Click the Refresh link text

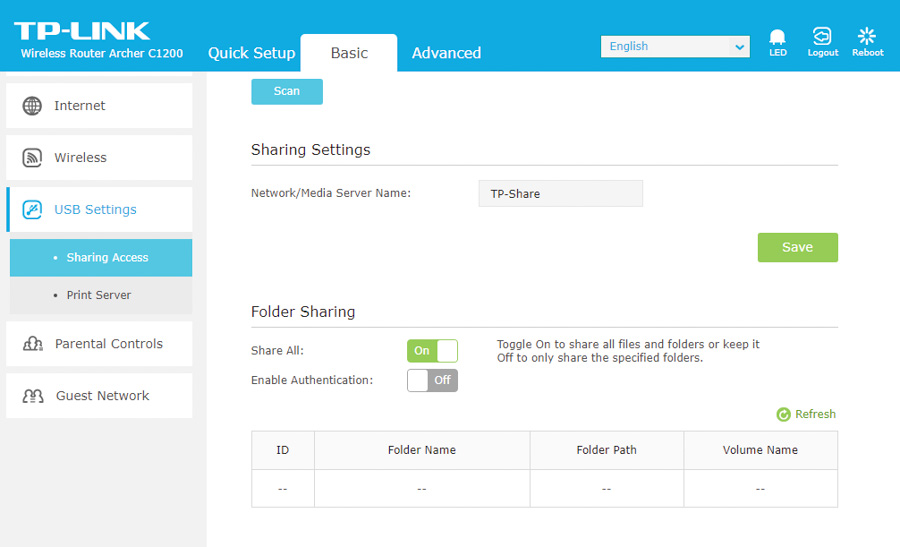pyautogui.click(x=815, y=414)
